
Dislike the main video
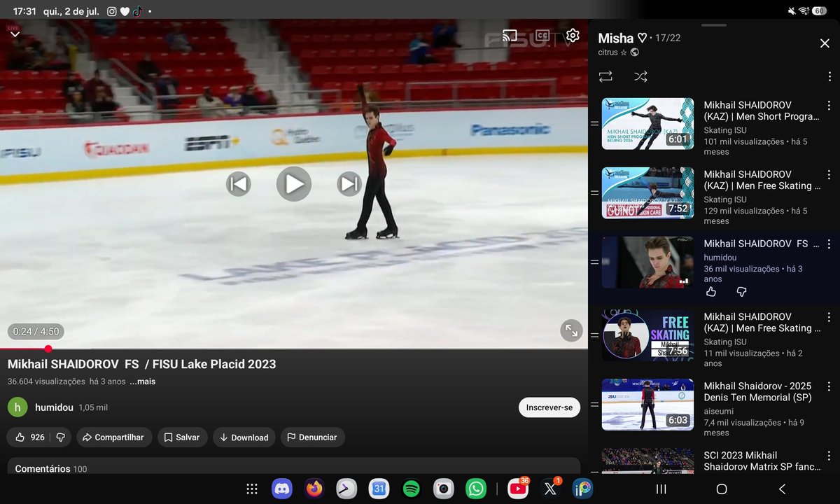[61, 437]
